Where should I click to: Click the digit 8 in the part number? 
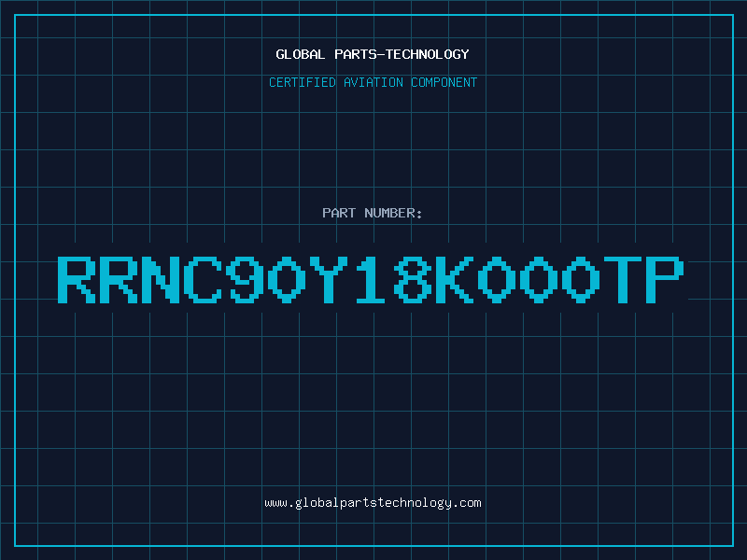click(x=413, y=279)
